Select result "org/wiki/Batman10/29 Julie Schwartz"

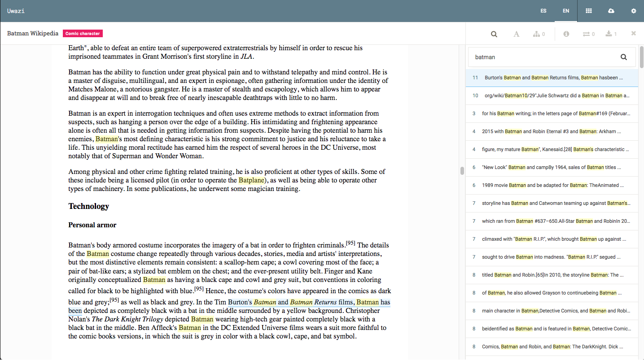tap(552, 95)
